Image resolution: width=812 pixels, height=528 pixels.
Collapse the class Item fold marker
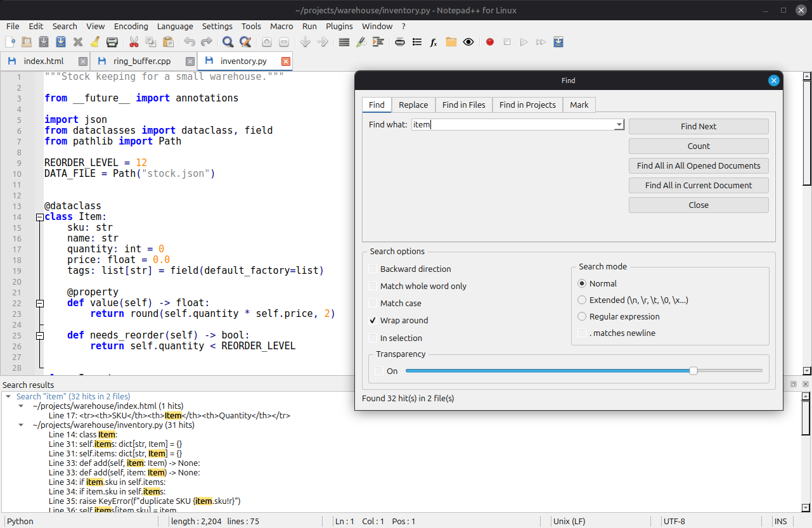[x=39, y=217]
